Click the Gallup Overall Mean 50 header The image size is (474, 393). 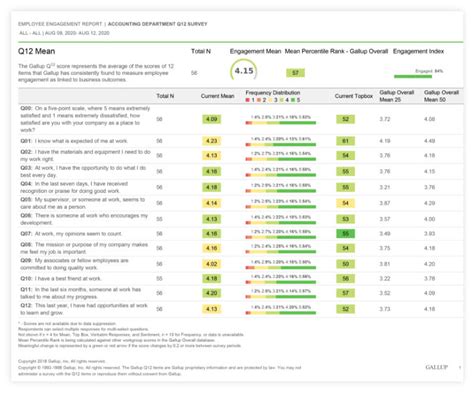click(x=441, y=96)
